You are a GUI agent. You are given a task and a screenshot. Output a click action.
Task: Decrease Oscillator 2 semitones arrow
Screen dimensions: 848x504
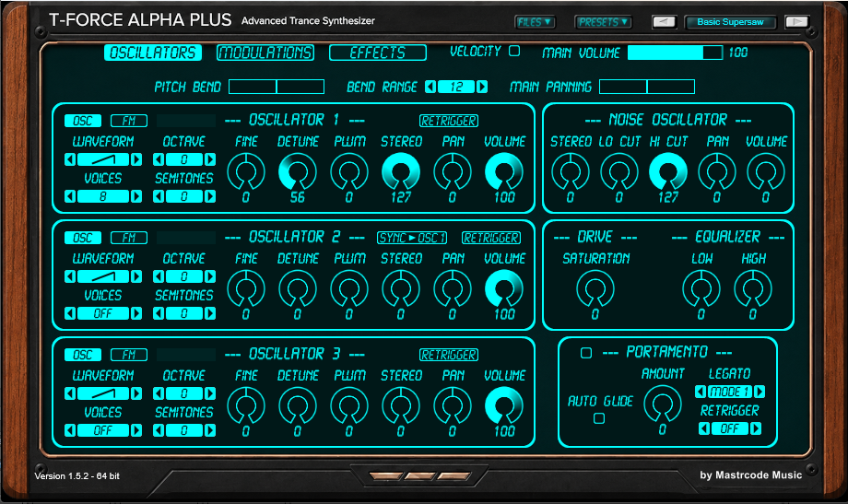click(159, 313)
